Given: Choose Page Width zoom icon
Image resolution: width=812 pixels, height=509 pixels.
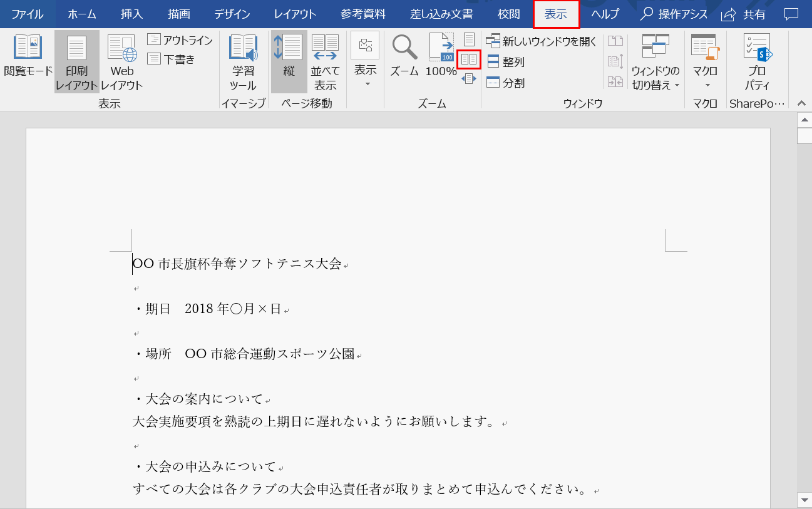Looking at the screenshot, I should click(469, 78).
